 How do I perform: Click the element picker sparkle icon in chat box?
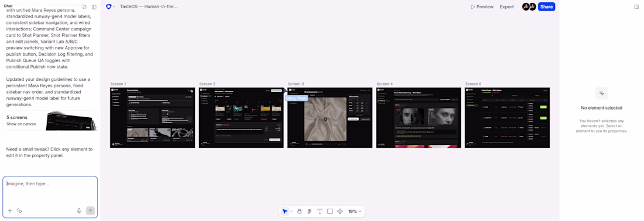click(19, 210)
